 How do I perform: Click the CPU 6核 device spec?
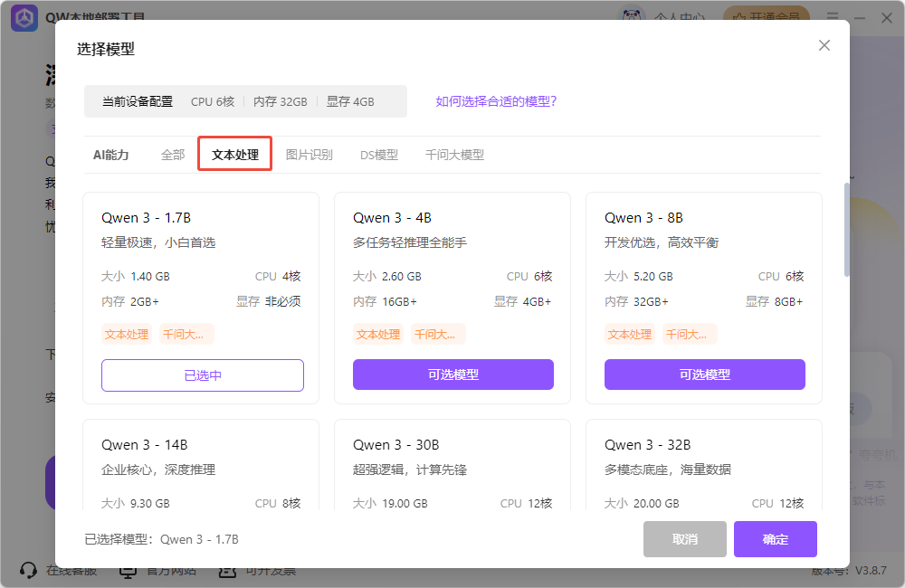point(213,101)
